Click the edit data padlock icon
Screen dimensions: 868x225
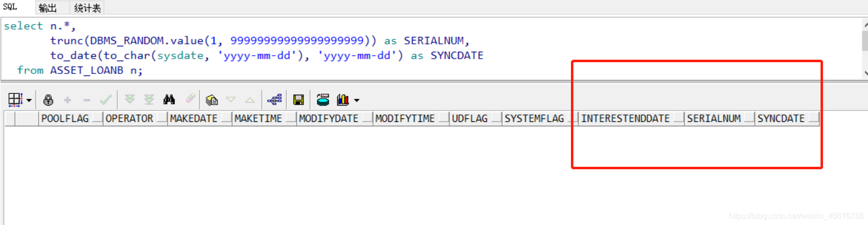48,100
